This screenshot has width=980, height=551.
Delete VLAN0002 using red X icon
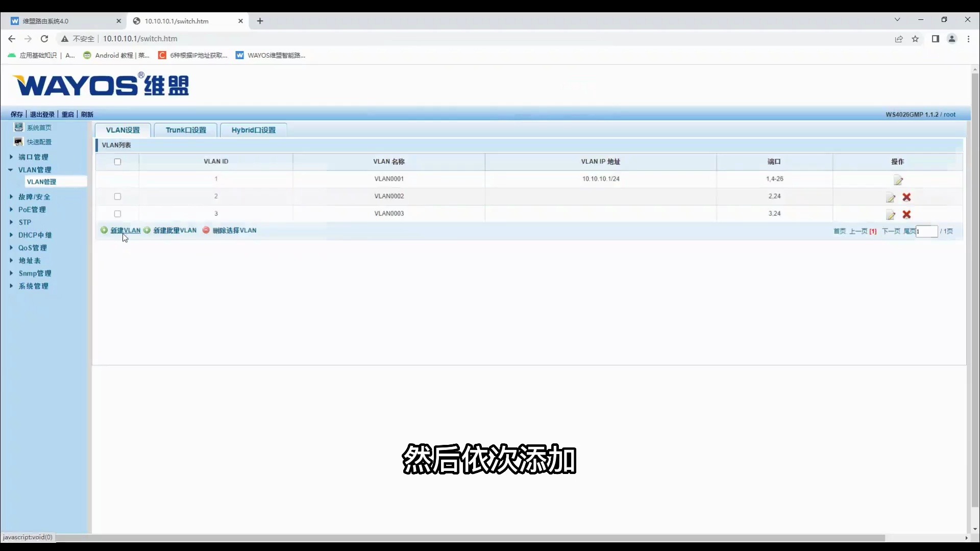pyautogui.click(x=906, y=197)
